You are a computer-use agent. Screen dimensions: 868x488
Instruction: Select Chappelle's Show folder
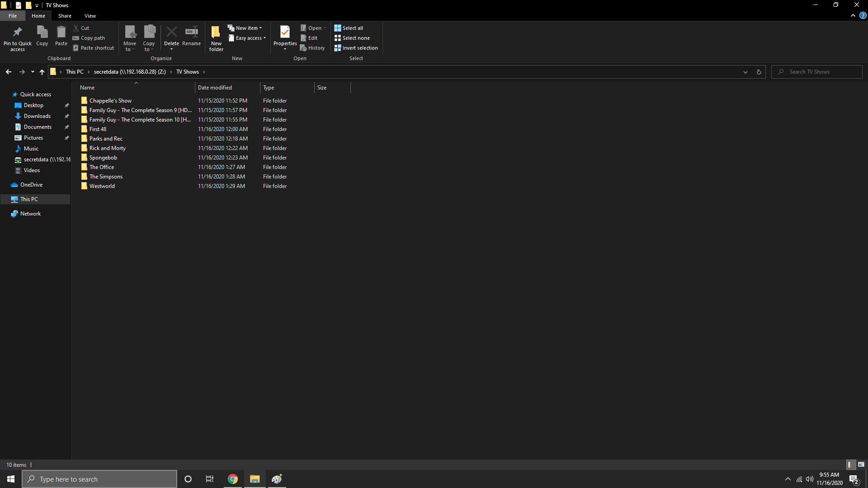click(x=110, y=101)
